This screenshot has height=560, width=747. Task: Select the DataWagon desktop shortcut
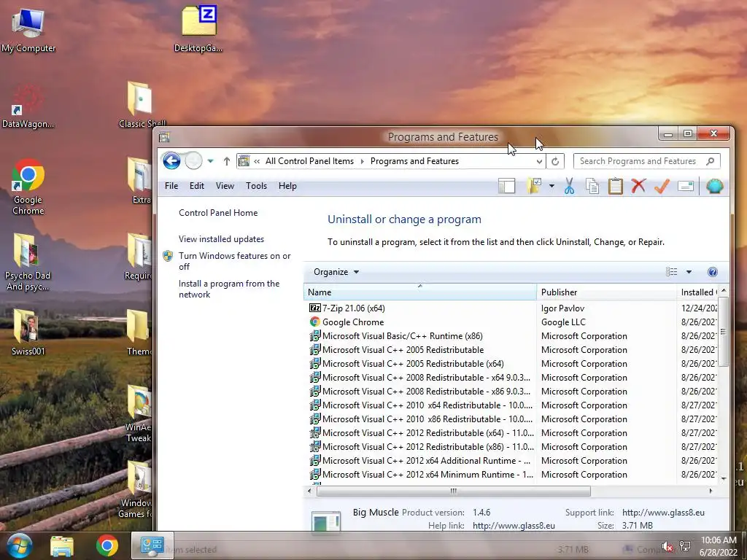tap(28, 106)
